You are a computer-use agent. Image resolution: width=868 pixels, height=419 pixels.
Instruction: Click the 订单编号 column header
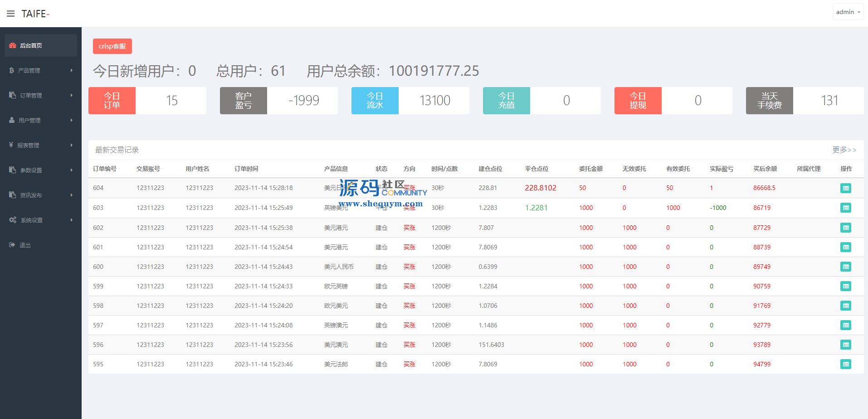[x=105, y=169]
